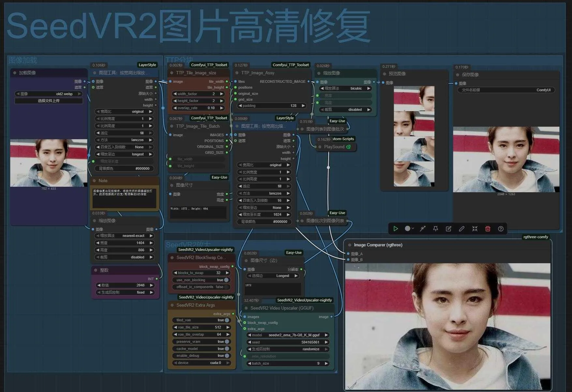Click the pencil rename icon in selection toolbar
The image size is (572, 392).
pyautogui.click(x=462, y=229)
